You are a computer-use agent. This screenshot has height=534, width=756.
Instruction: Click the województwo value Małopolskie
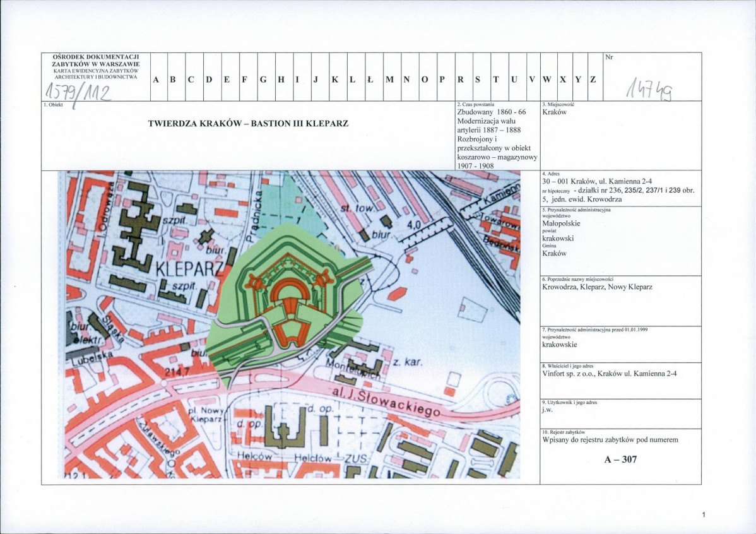(561, 223)
